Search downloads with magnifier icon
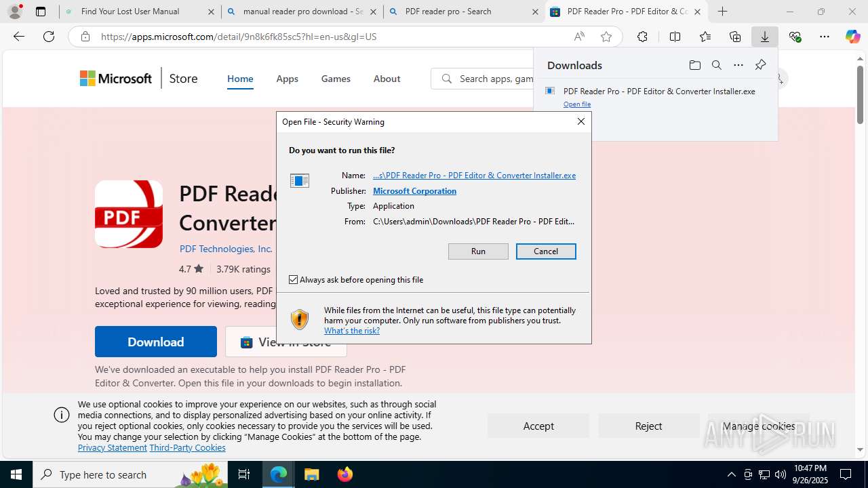Image resolution: width=868 pixels, height=488 pixels. [717, 65]
